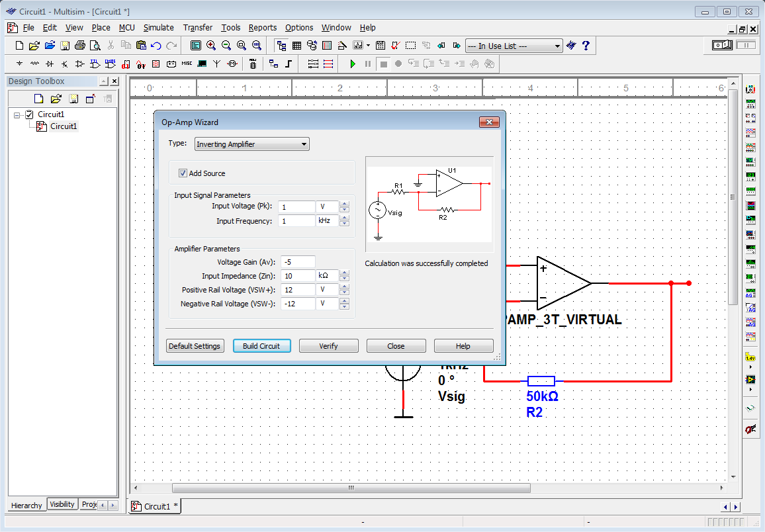Screen dimensions: 765x532
Task: Click the Verify button
Action: coord(328,345)
